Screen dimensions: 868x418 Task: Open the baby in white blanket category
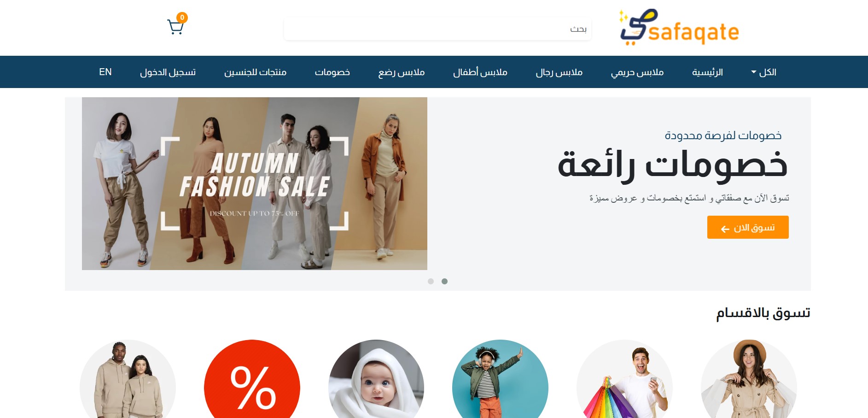[x=376, y=379]
